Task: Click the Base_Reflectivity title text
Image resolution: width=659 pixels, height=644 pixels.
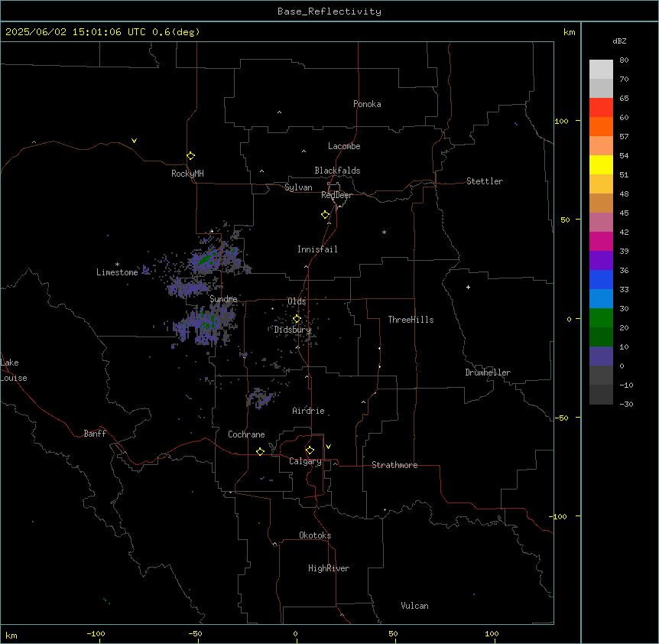Action: click(329, 11)
